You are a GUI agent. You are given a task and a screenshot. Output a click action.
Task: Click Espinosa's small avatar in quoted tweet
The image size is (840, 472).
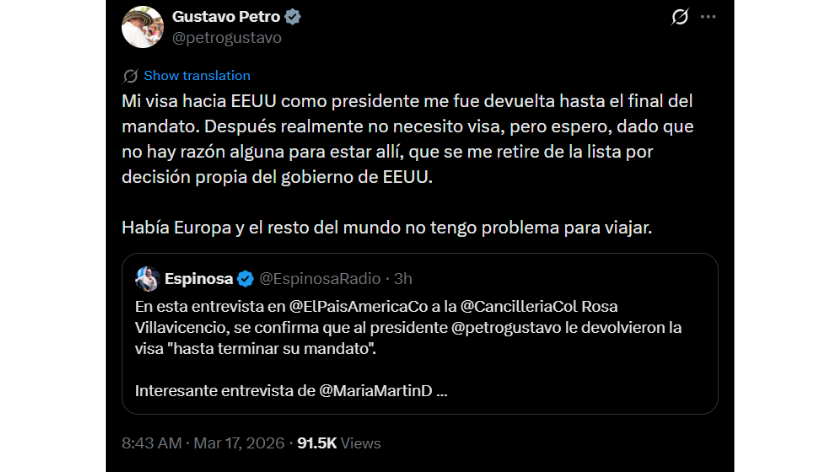147,278
